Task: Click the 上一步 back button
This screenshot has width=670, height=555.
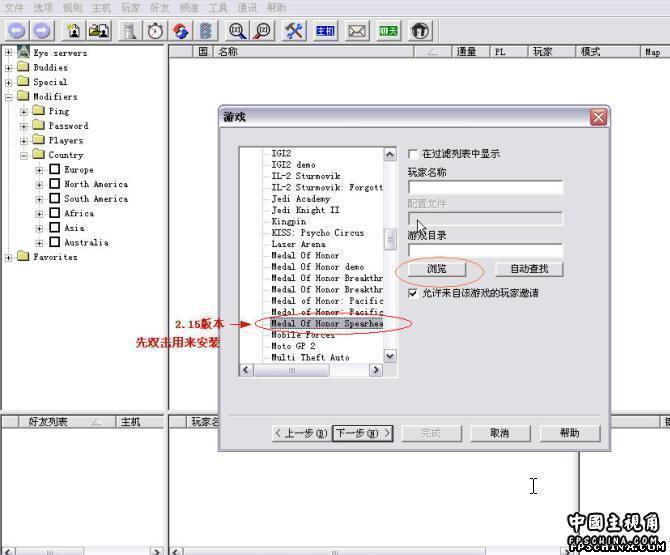Action: [302, 433]
